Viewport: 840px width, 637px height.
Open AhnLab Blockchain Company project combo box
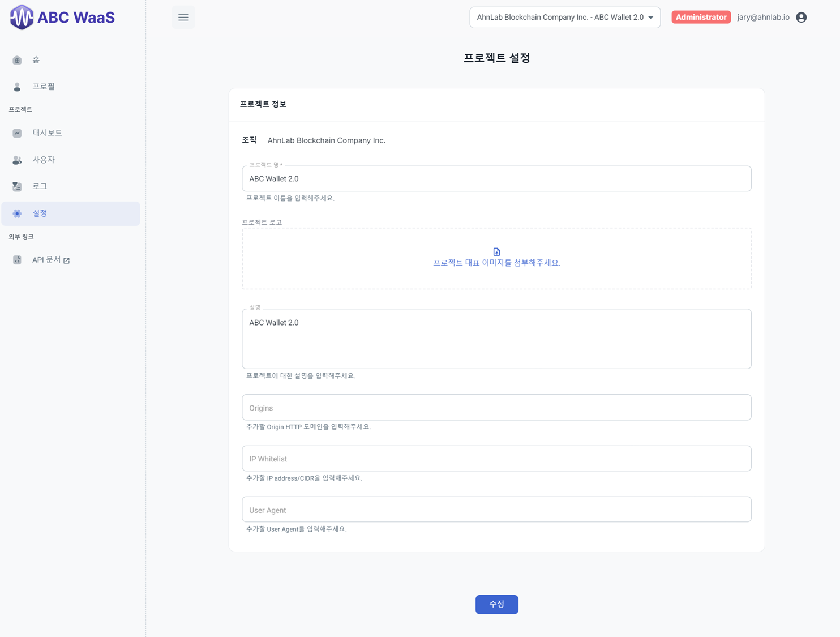[565, 18]
